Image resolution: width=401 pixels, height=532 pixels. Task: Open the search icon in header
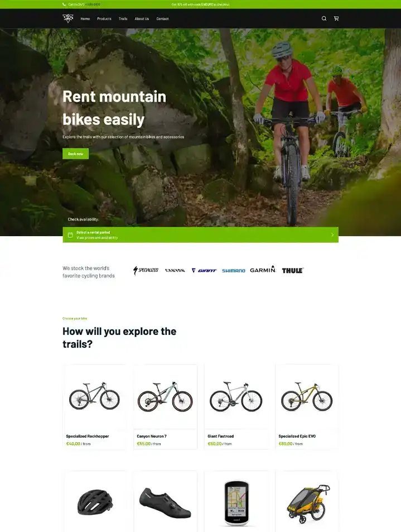324,18
